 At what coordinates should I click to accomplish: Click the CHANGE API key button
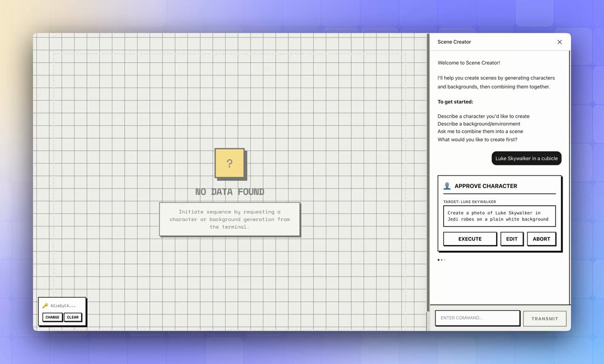point(53,317)
